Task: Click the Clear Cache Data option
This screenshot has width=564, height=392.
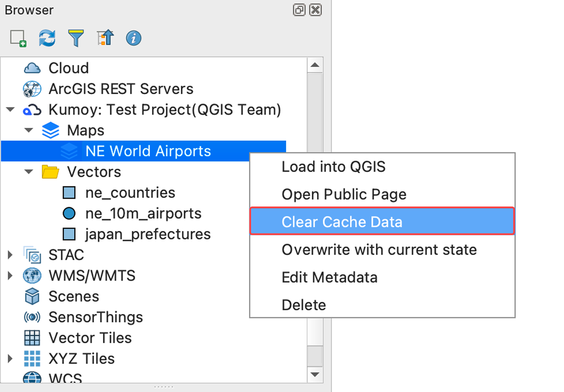Action: pos(342,222)
